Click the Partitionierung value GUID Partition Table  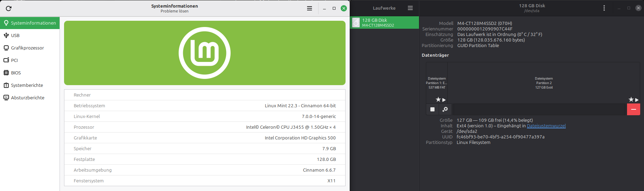pyautogui.click(x=478, y=45)
